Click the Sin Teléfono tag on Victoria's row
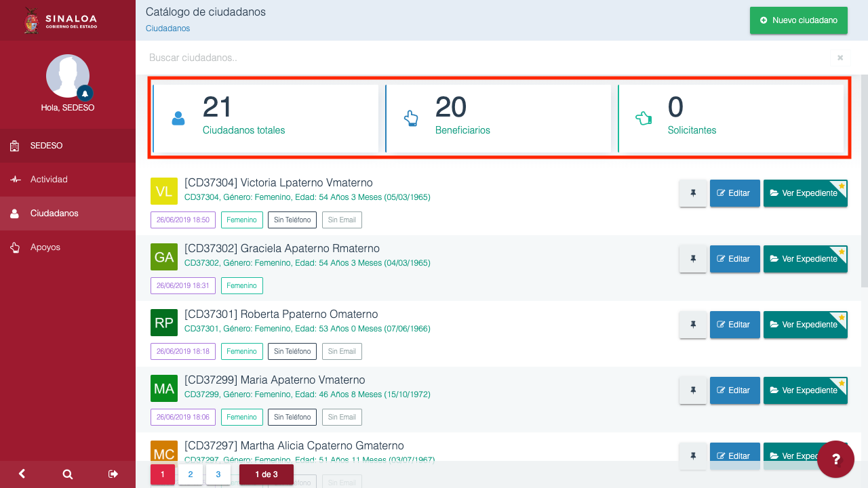This screenshot has width=868, height=488. coord(292,220)
